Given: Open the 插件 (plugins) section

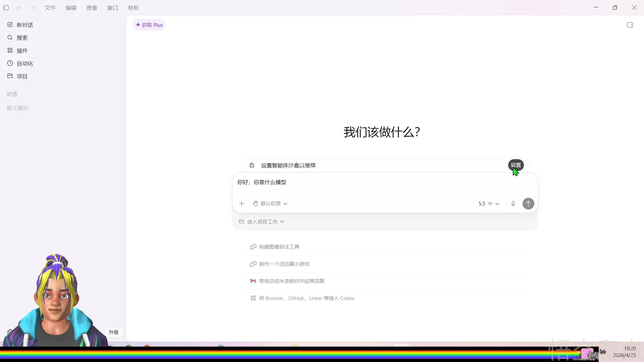Looking at the screenshot, I should tap(22, 50).
